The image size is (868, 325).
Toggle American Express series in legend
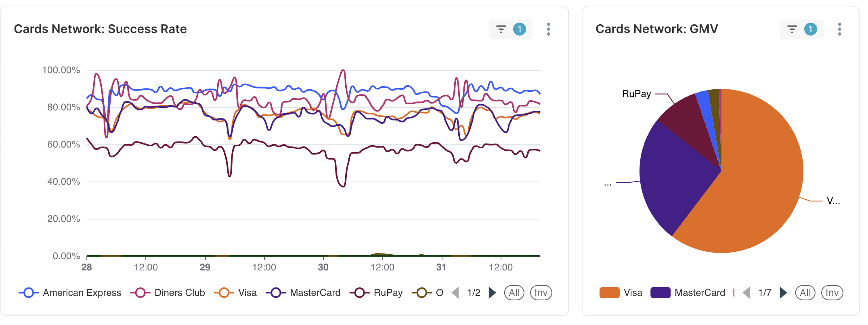(x=70, y=293)
